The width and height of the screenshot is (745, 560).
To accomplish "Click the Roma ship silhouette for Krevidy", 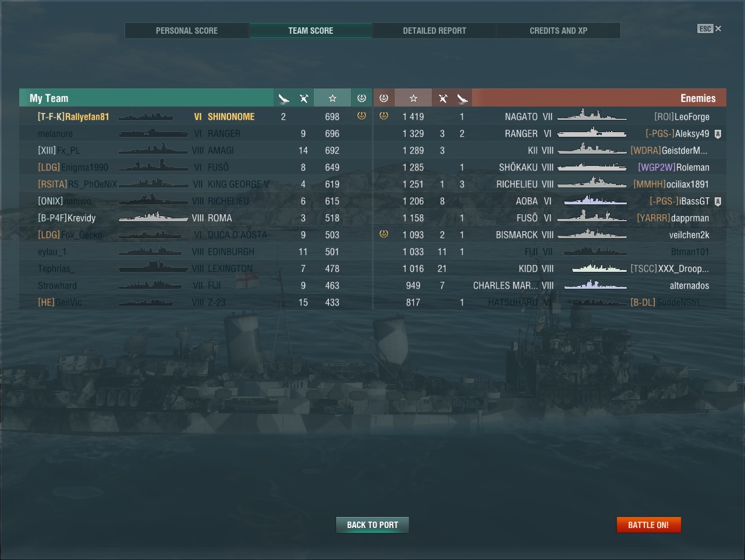I will coord(154,217).
